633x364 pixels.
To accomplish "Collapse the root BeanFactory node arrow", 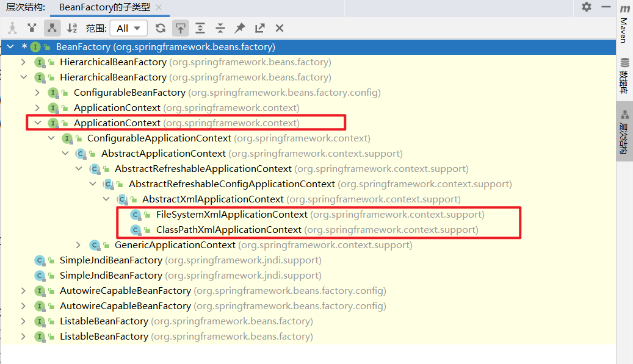I will 10,47.
